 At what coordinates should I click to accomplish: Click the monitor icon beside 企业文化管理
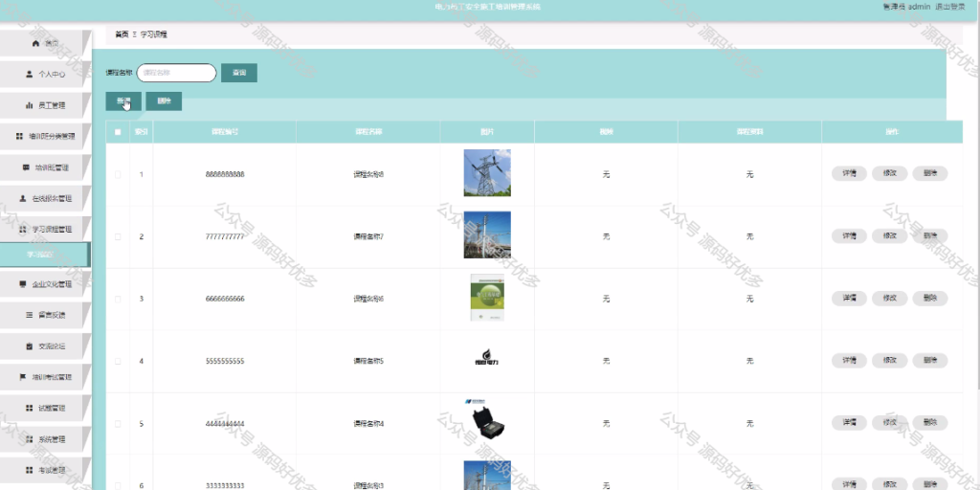click(x=23, y=283)
